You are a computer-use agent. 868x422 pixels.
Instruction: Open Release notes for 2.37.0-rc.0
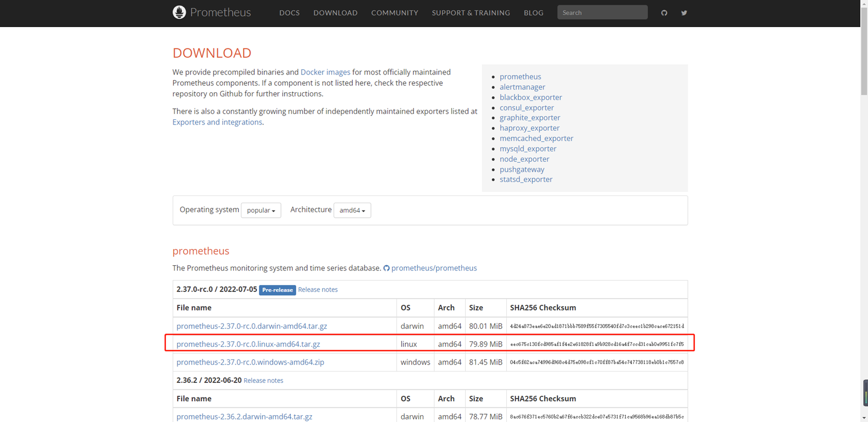pyautogui.click(x=318, y=290)
